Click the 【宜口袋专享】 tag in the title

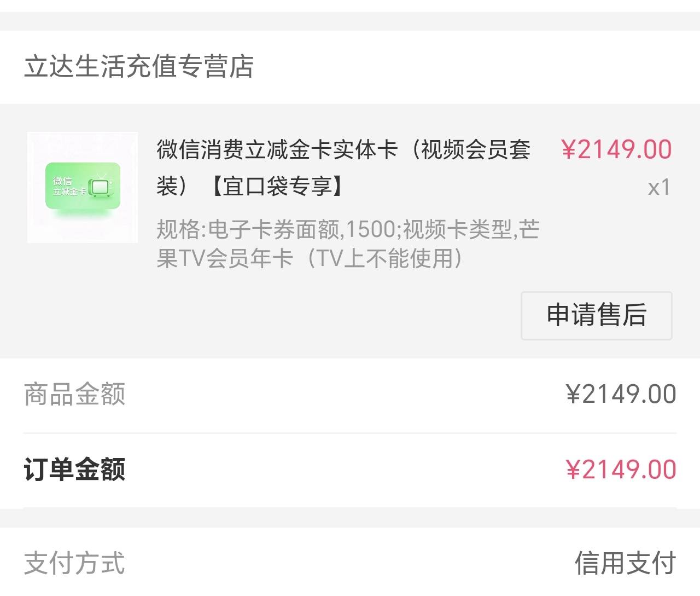coord(277,187)
